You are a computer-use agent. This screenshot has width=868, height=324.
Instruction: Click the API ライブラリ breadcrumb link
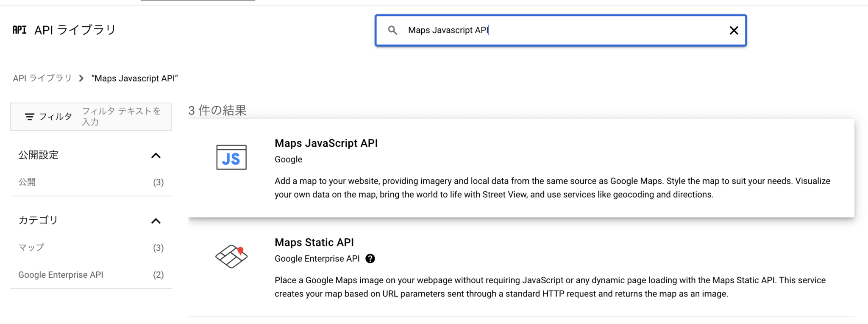coord(42,78)
